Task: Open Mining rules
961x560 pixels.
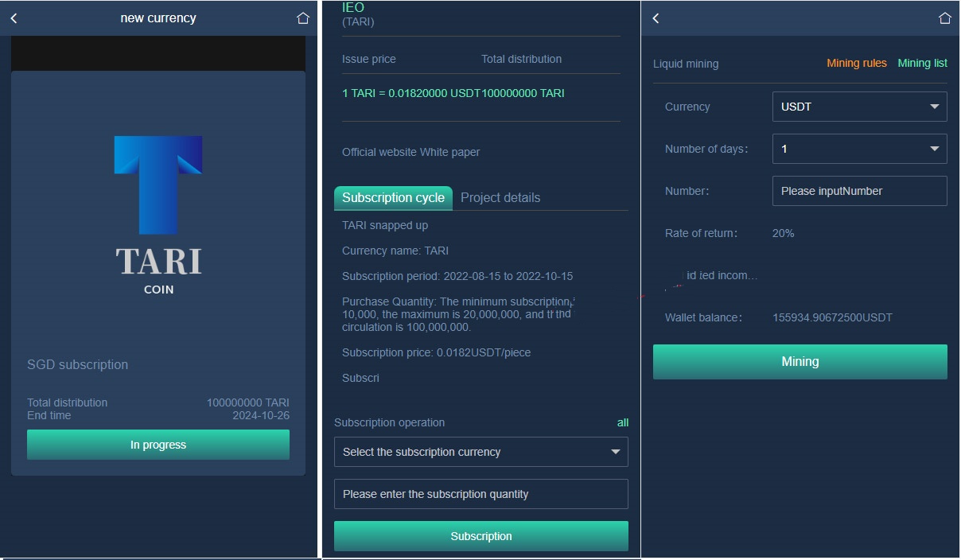Action: [x=856, y=64]
